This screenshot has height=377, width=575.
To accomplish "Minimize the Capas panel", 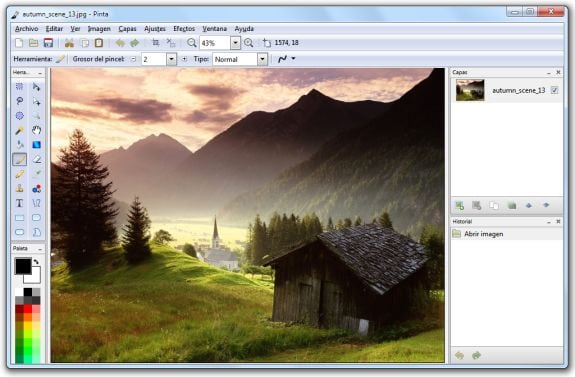I will click(x=549, y=73).
